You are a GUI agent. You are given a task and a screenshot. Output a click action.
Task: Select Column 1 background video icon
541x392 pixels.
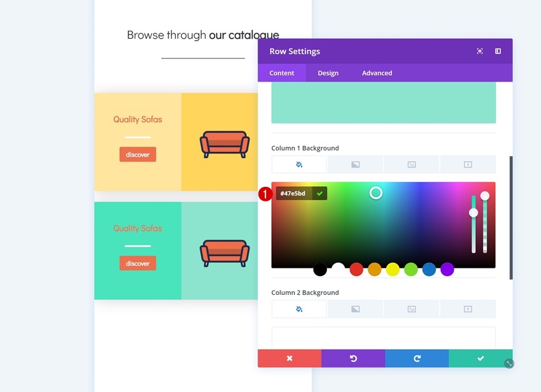468,165
